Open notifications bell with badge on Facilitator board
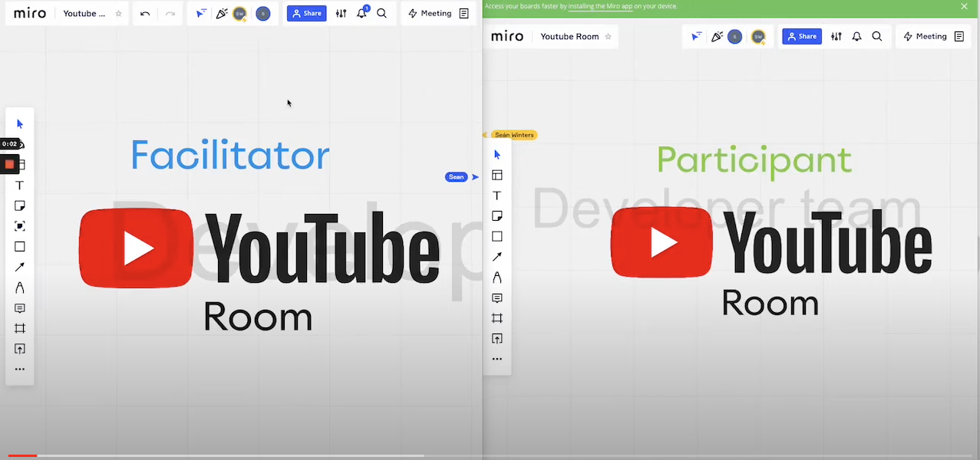Viewport: 980px width, 460px height. pyautogui.click(x=362, y=13)
